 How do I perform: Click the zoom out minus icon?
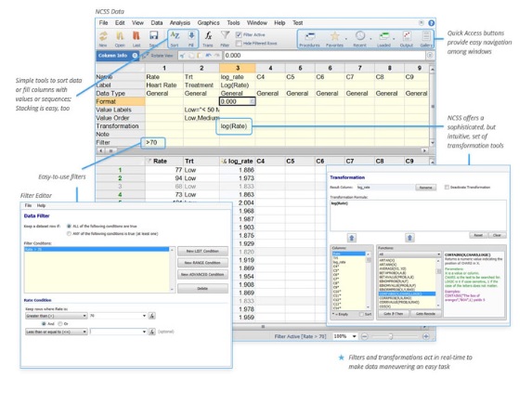point(364,336)
